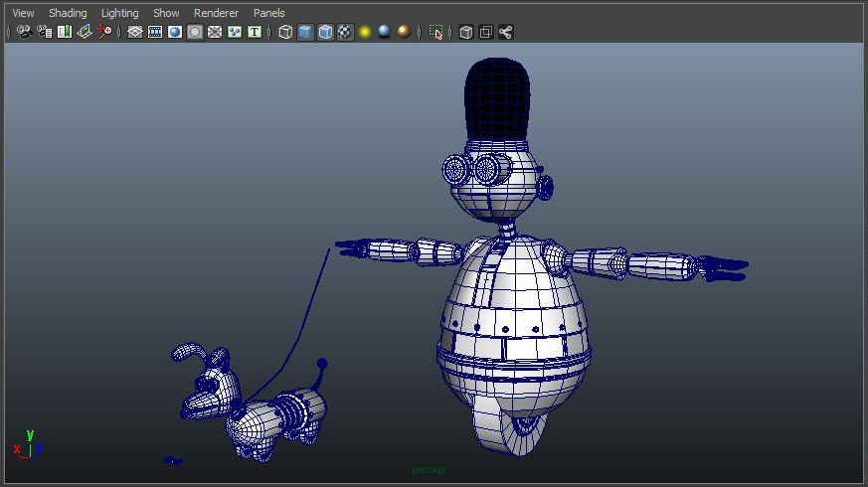
Task: Expand the Lighting menu
Action: [x=120, y=13]
